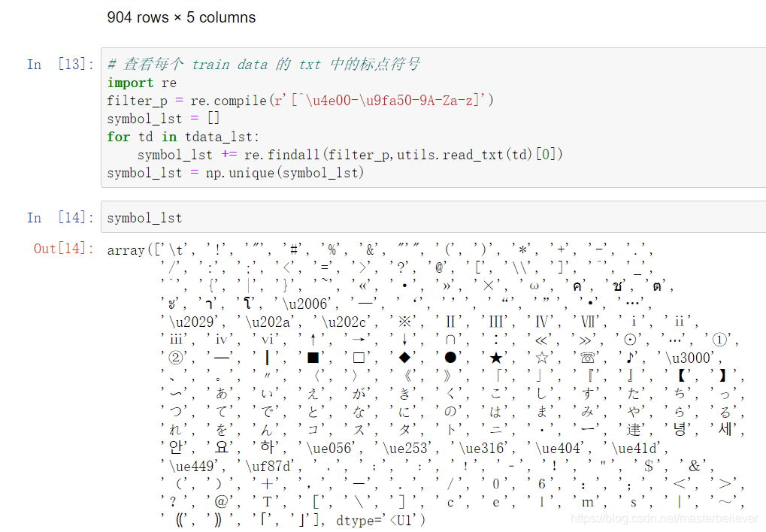The width and height of the screenshot is (766, 532).
Task: Click the '\u202c' output entry
Action: [x=345, y=322]
